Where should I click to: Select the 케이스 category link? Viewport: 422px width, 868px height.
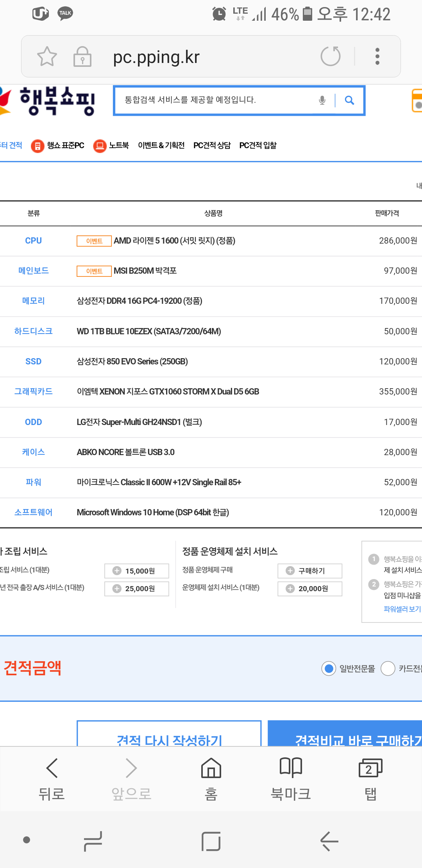[34, 452]
